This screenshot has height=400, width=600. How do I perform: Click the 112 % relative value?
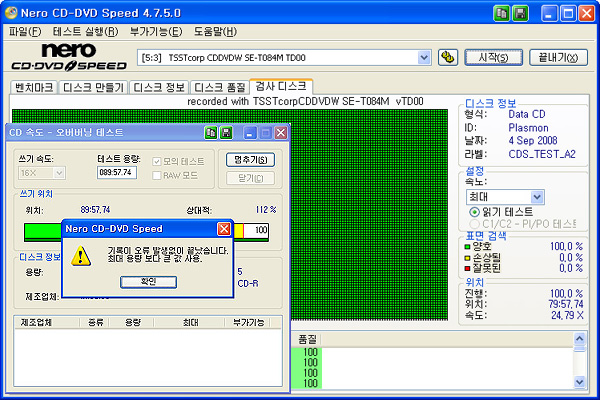coord(266,210)
